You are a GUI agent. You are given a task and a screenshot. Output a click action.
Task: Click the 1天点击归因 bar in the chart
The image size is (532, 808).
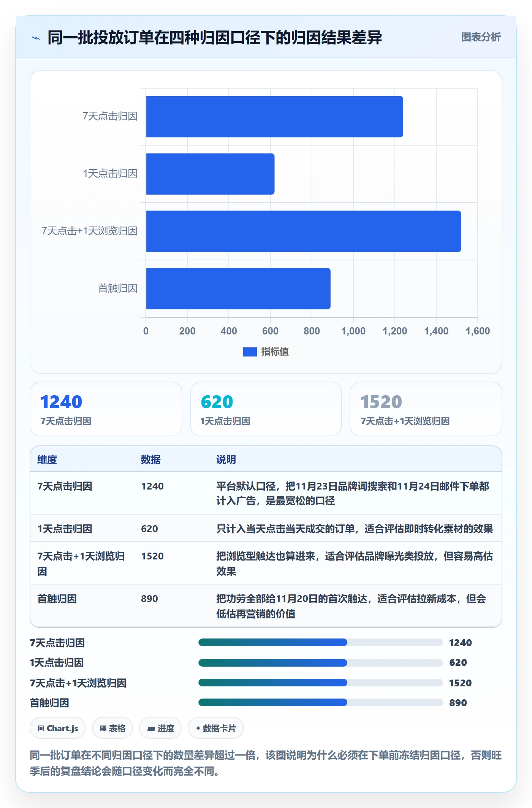(x=210, y=174)
